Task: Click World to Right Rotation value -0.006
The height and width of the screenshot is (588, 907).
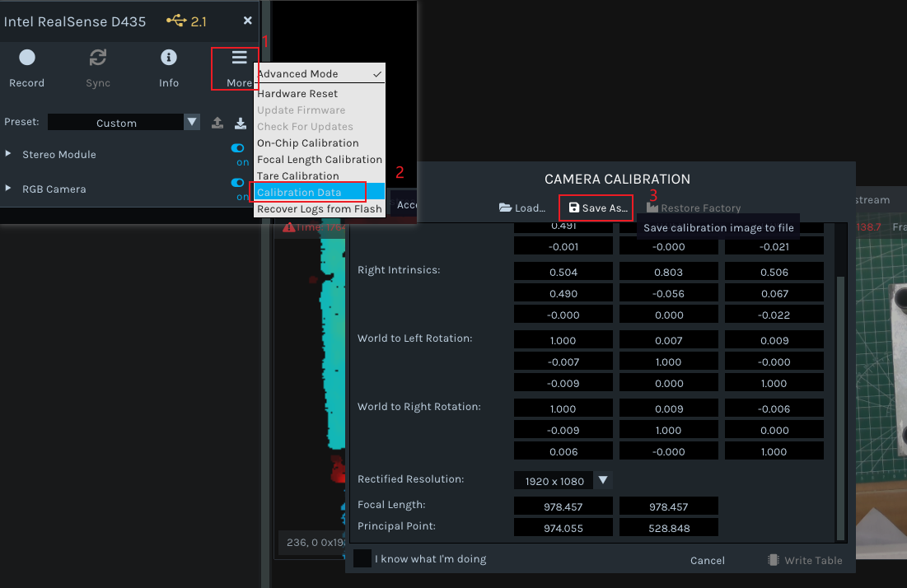Action: coord(774,408)
